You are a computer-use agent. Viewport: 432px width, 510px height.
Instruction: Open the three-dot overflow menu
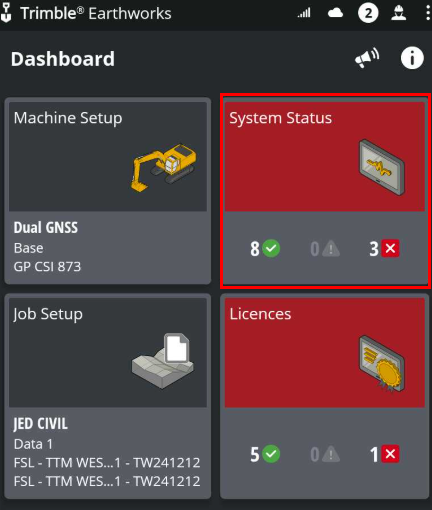point(428,13)
